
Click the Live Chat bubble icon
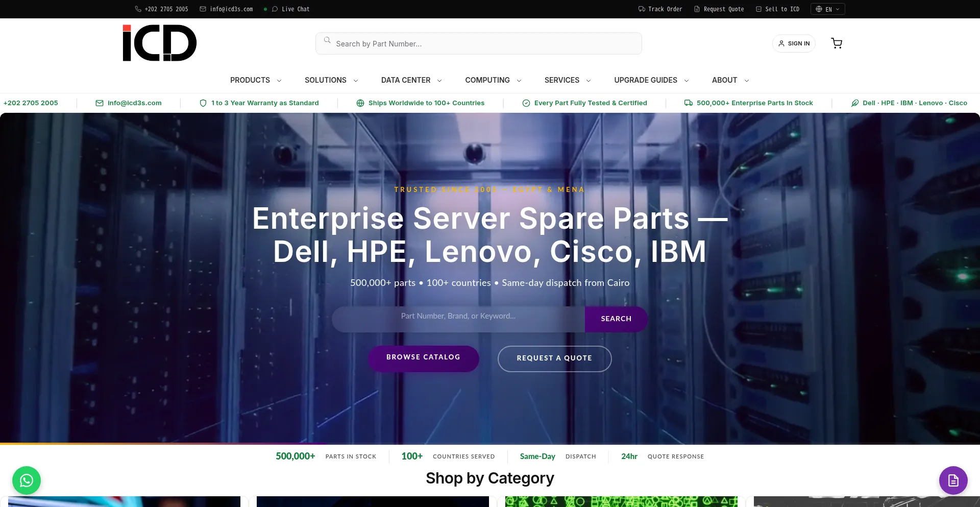[275, 9]
